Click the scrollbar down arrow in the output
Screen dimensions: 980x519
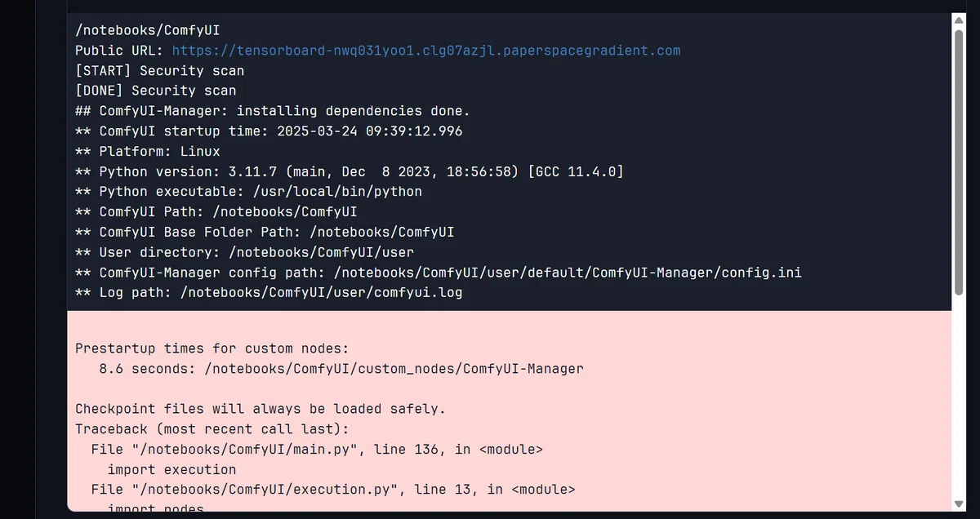[959, 503]
